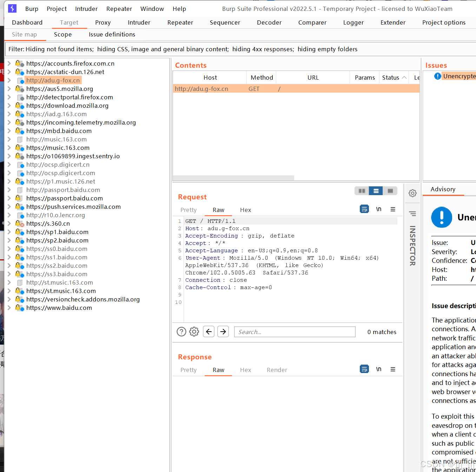Open the Request panel hamburger options menu
Image resolution: width=476 pixels, height=472 pixels.
point(393,209)
